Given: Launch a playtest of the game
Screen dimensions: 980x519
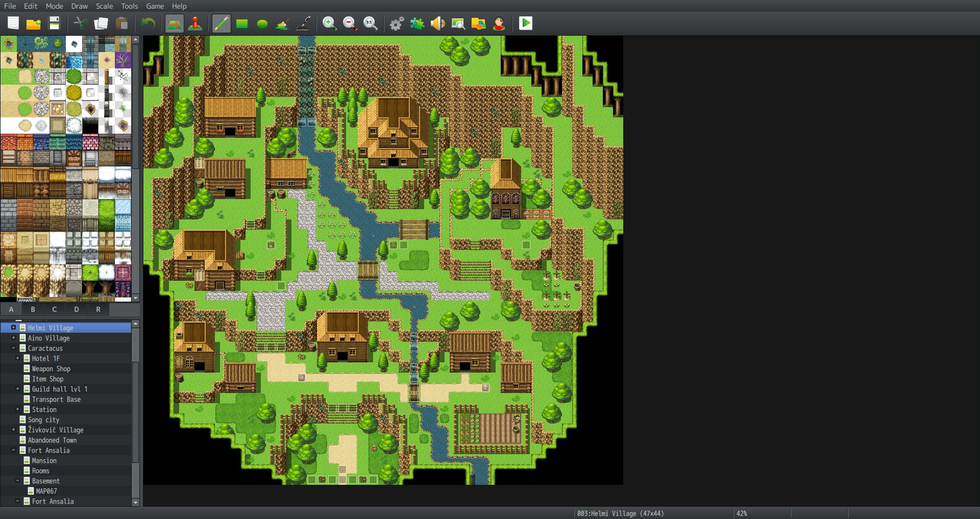Looking at the screenshot, I should (525, 23).
